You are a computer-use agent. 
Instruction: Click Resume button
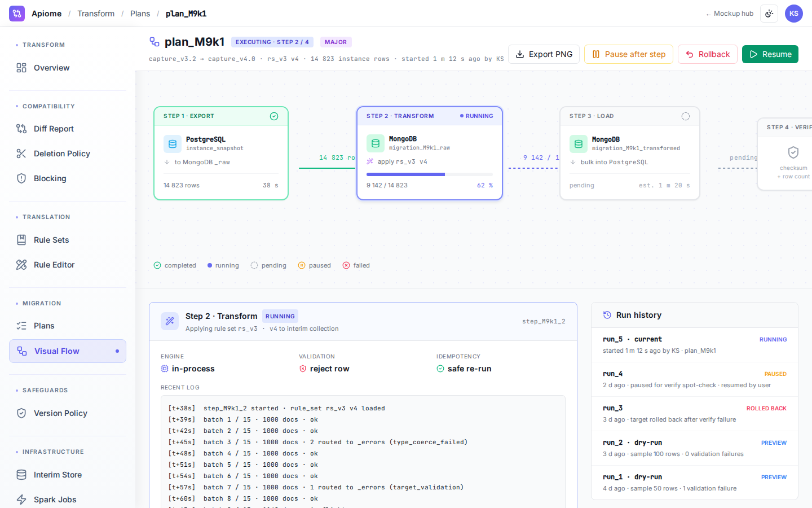coord(770,54)
